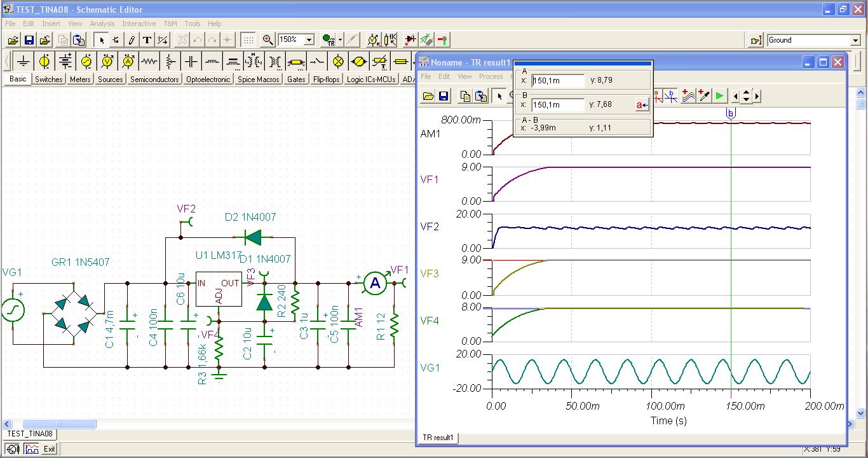Select the Logic ICs-MCUs tab
Image resolution: width=868 pixels, height=458 pixels.
pyautogui.click(x=371, y=80)
